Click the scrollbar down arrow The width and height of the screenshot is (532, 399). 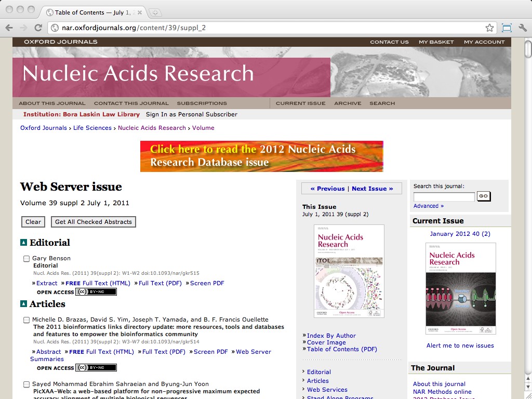click(528, 387)
